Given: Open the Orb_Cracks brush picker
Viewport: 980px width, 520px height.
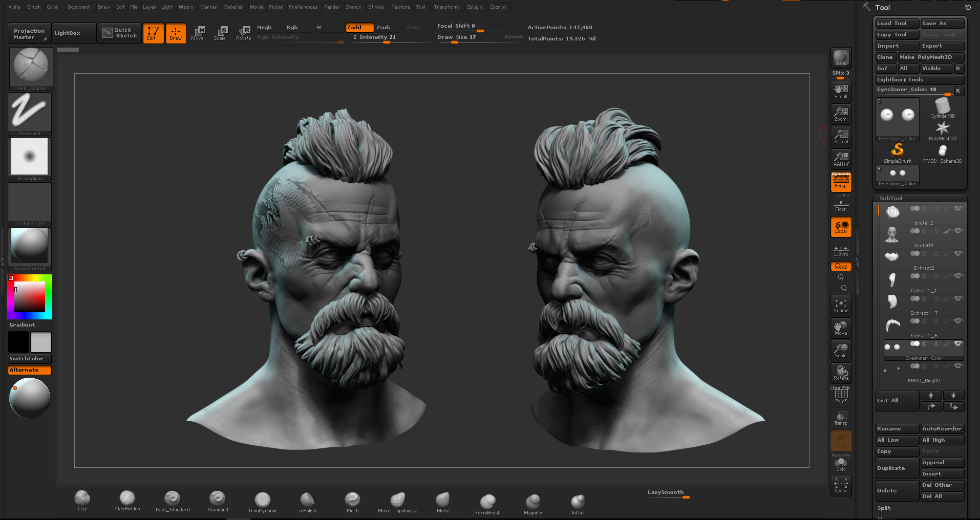Looking at the screenshot, I should pos(31,69).
